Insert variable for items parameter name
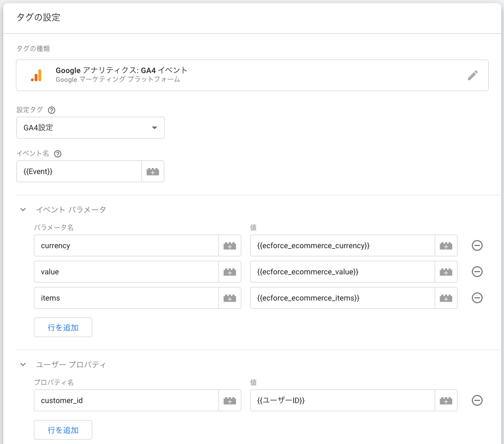Viewport: 504px width, 444px height. point(230,298)
